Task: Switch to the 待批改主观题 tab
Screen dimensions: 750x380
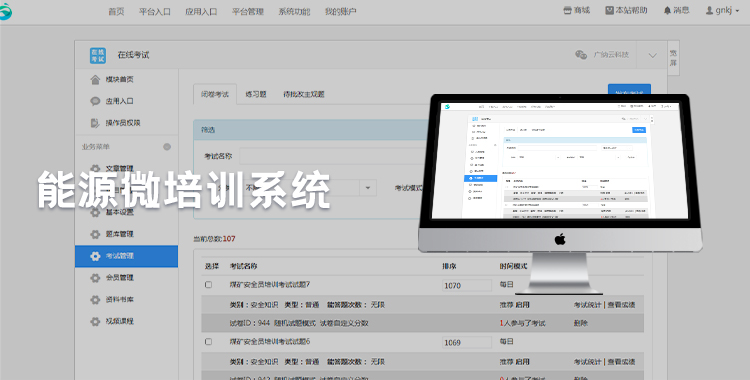Action: [304, 94]
